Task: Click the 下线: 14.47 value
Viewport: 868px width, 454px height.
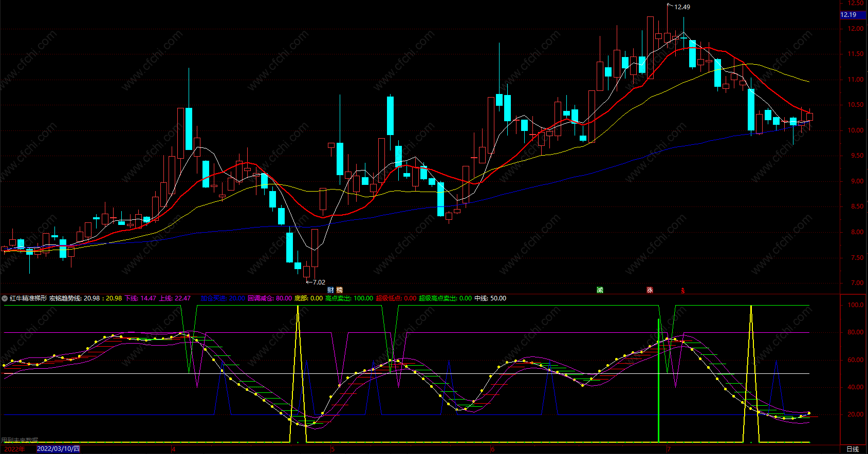Action: point(140,298)
